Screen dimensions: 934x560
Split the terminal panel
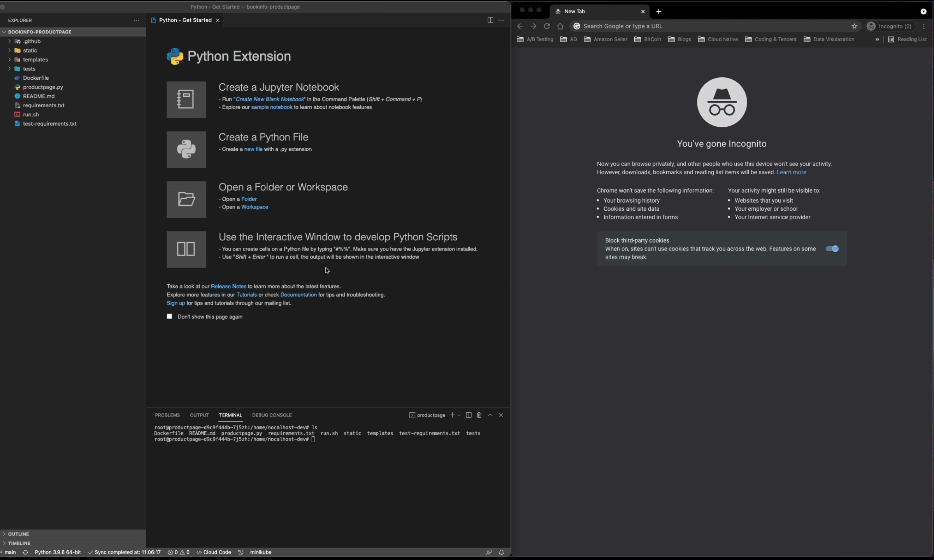[469, 415]
